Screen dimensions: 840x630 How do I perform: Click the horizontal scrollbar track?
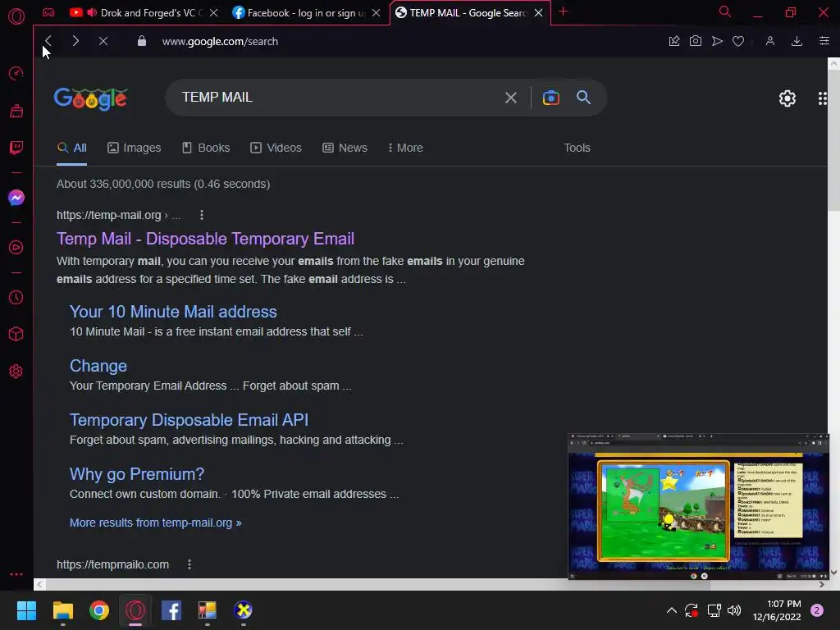click(431, 584)
